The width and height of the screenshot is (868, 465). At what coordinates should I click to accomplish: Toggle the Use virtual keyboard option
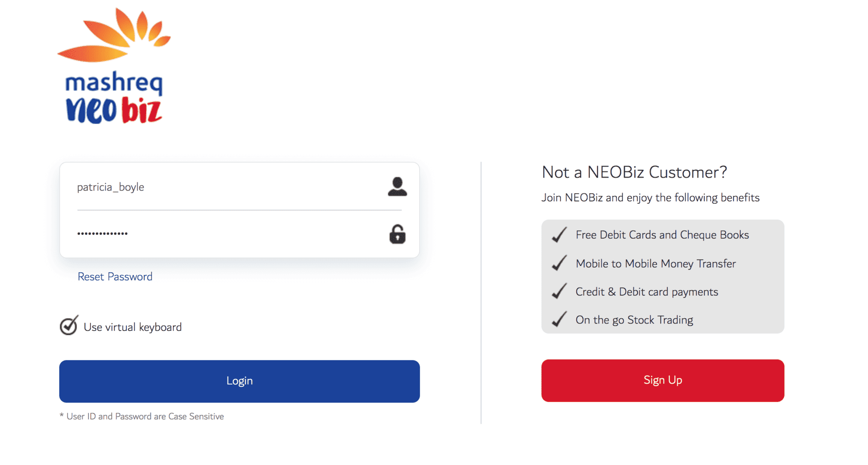point(68,326)
